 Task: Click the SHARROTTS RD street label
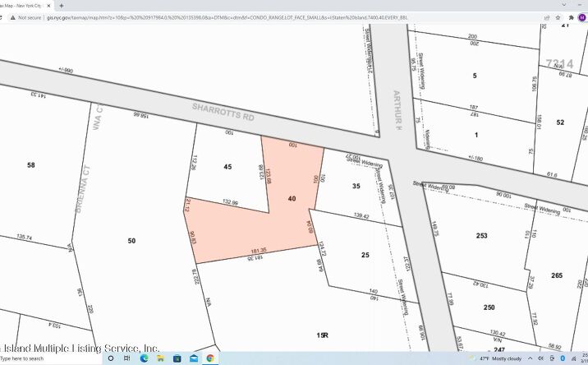[x=223, y=113]
